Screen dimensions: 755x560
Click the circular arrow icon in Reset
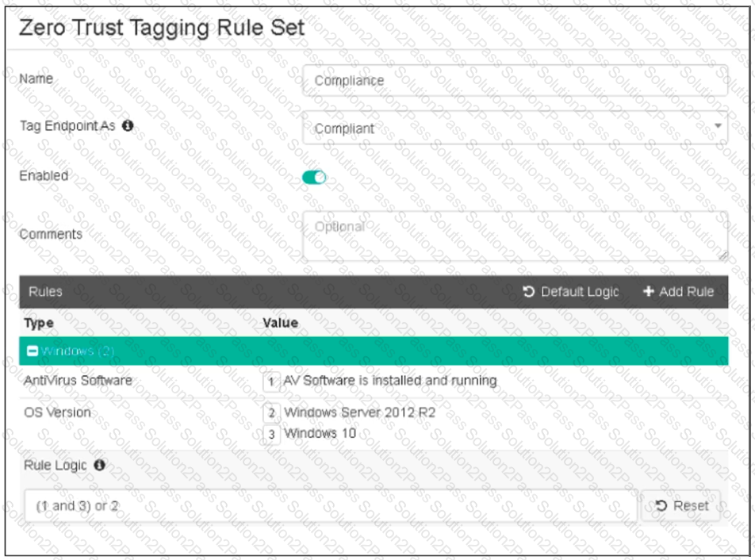point(661,505)
